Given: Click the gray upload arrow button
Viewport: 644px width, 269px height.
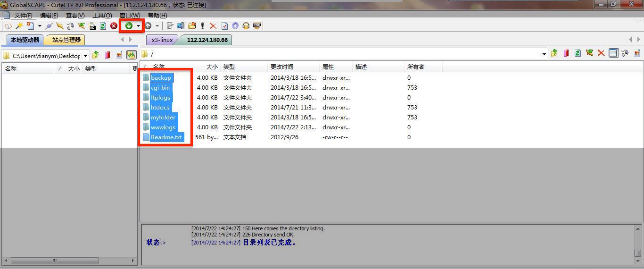Looking at the screenshot, I should tap(148, 26).
